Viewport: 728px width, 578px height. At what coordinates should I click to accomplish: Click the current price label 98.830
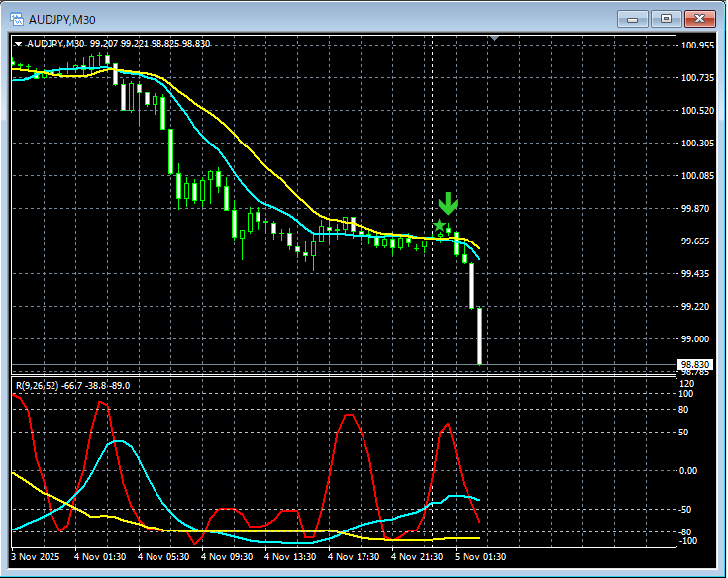click(695, 364)
